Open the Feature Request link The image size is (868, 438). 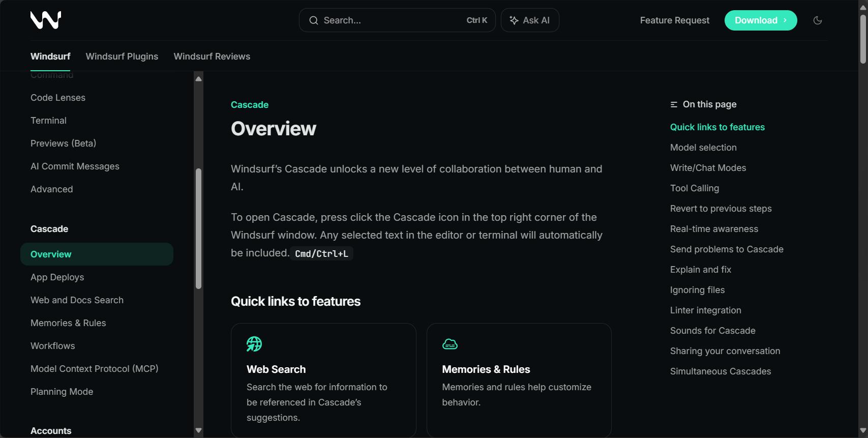674,20
